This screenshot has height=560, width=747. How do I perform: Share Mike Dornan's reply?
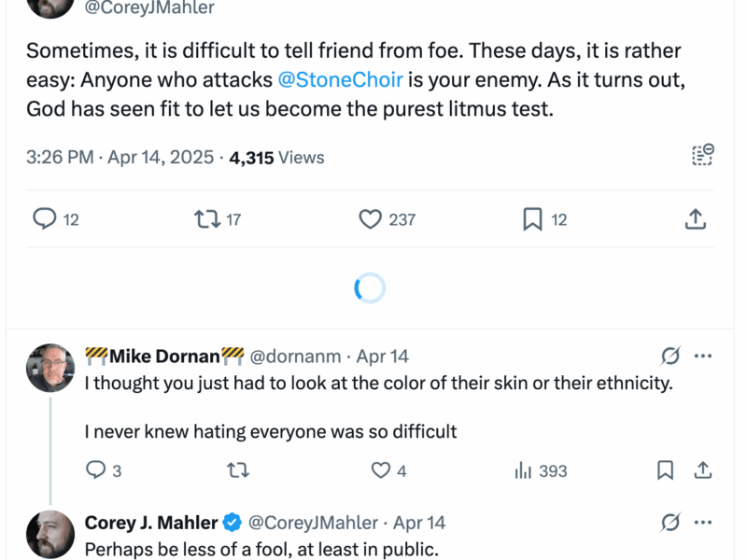(x=702, y=470)
